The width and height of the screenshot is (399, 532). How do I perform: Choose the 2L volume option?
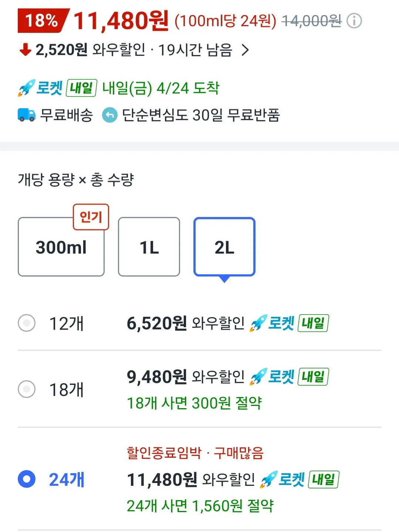coord(224,247)
